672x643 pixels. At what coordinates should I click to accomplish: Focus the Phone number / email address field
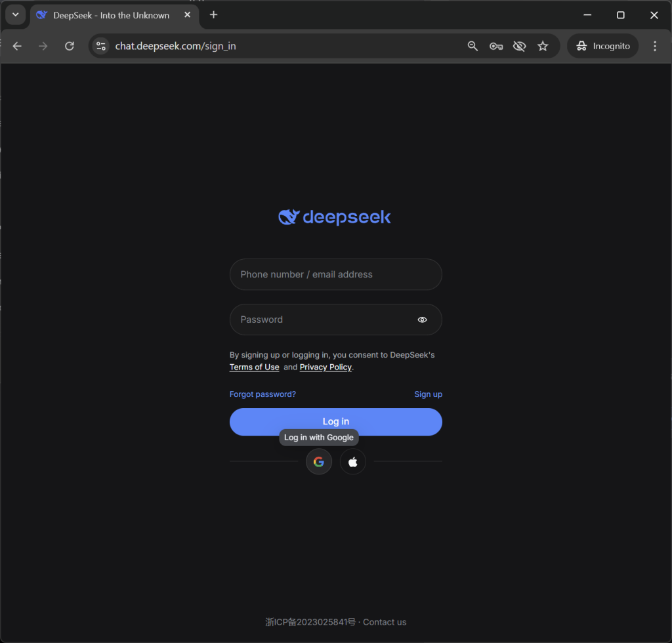pyautogui.click(x=335, y=274)
